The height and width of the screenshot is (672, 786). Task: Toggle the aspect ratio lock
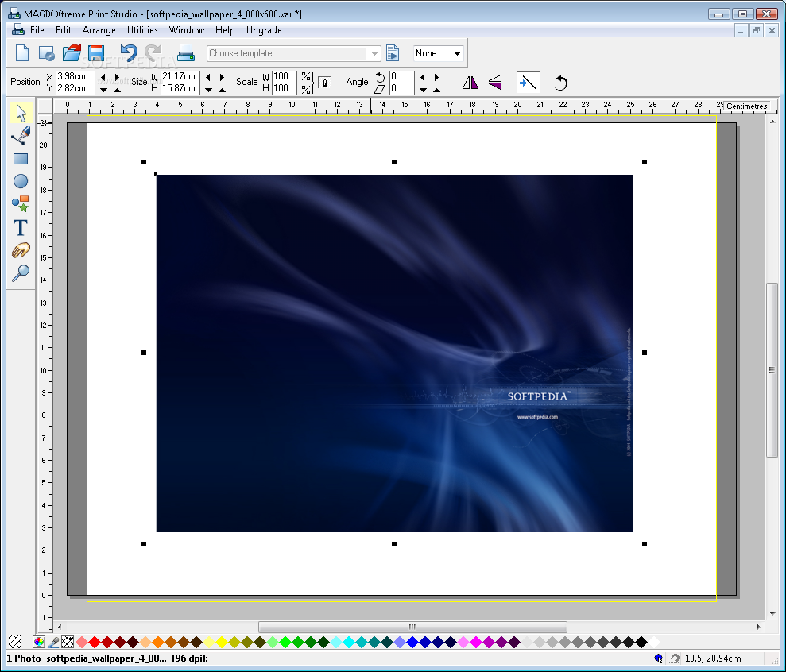coord(325,83)
